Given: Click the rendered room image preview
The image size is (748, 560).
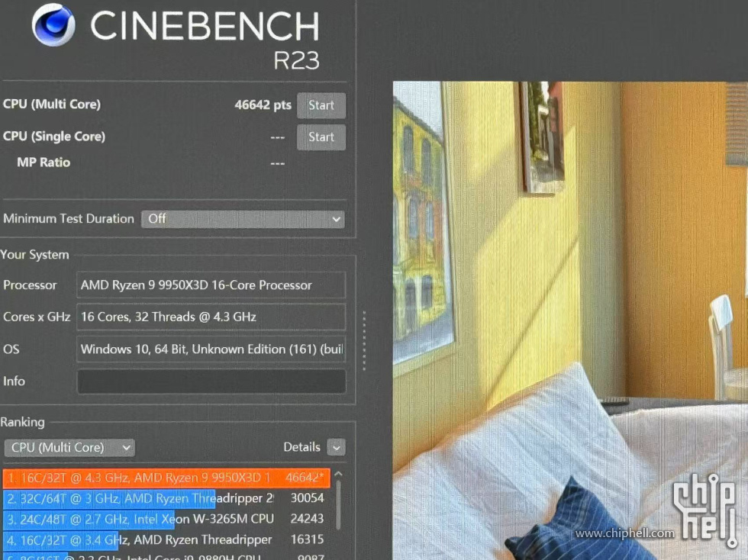Looking at the screenshot, I should coord(570,320).
